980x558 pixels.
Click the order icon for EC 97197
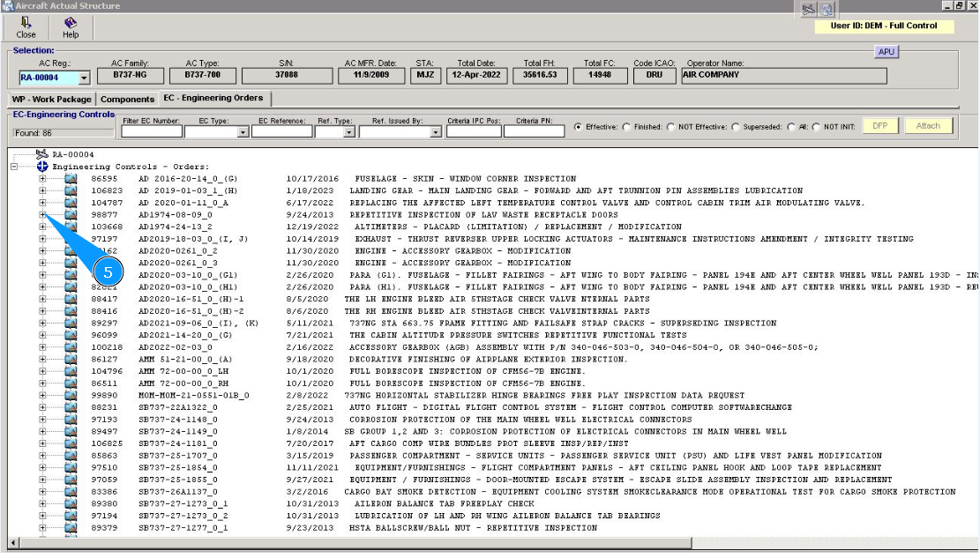[71, 239]
